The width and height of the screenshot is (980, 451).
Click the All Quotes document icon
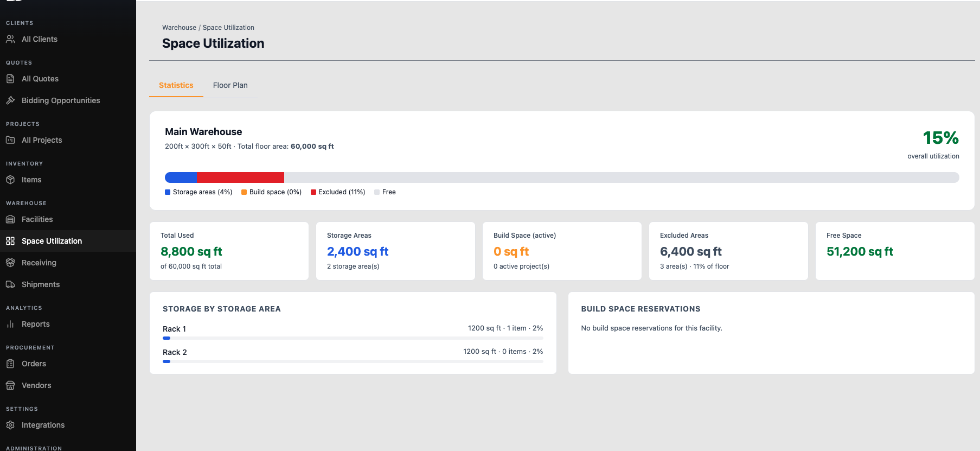click(x=10, y=79)
